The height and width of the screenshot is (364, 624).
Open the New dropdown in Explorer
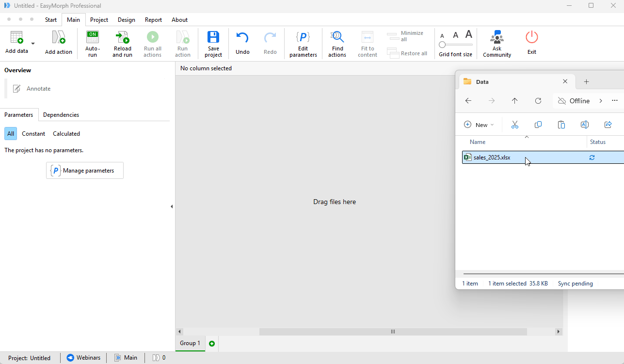tap(479, 125)
